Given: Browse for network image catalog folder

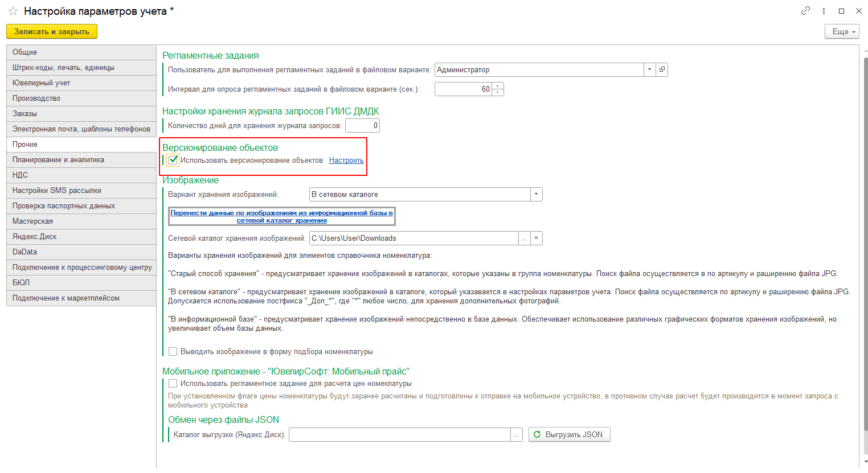Looking at the screenshot, I should click(x=524, y=238).
